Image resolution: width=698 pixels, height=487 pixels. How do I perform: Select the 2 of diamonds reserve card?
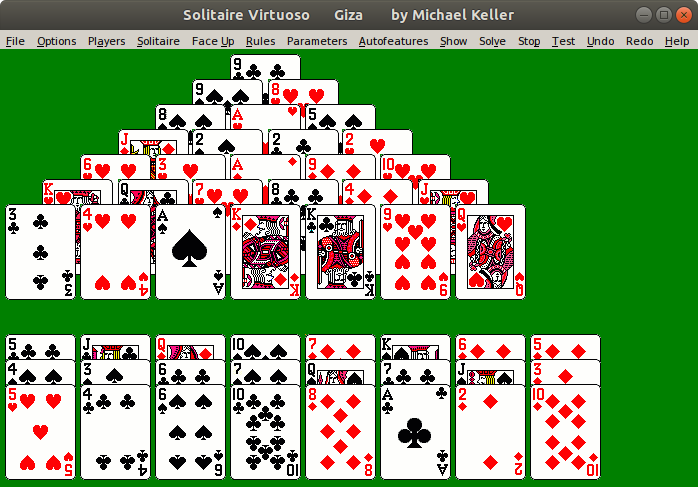[491, 432]
